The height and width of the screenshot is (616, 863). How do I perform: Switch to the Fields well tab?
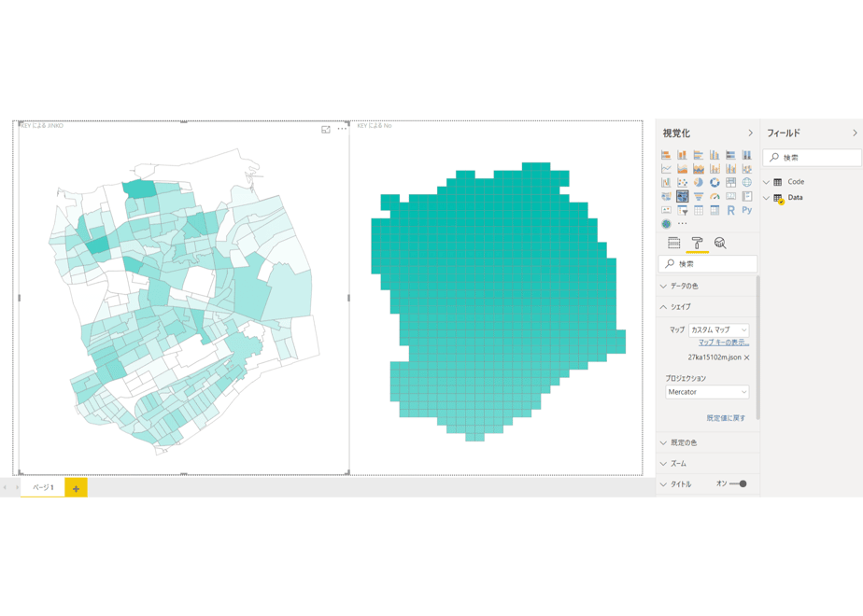point(673,243)
